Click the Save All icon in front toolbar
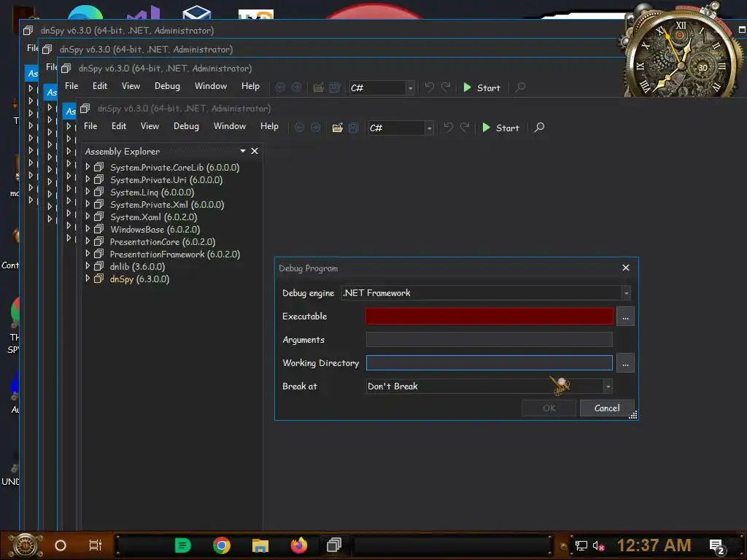 tap(354, 128)
